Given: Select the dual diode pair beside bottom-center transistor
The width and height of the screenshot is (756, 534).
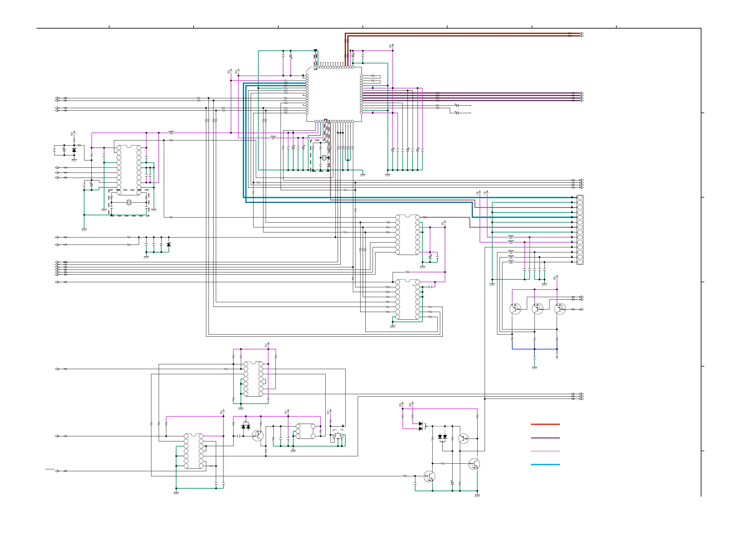Looking at the screenshot, I should pyautogui.click(x=246, y=427).
